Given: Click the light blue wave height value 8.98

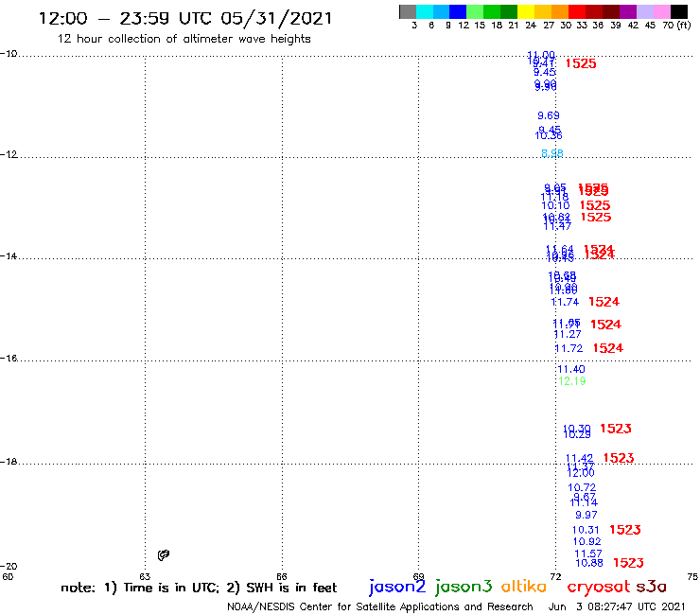Looking at the screenshot, I should (552, 153).
